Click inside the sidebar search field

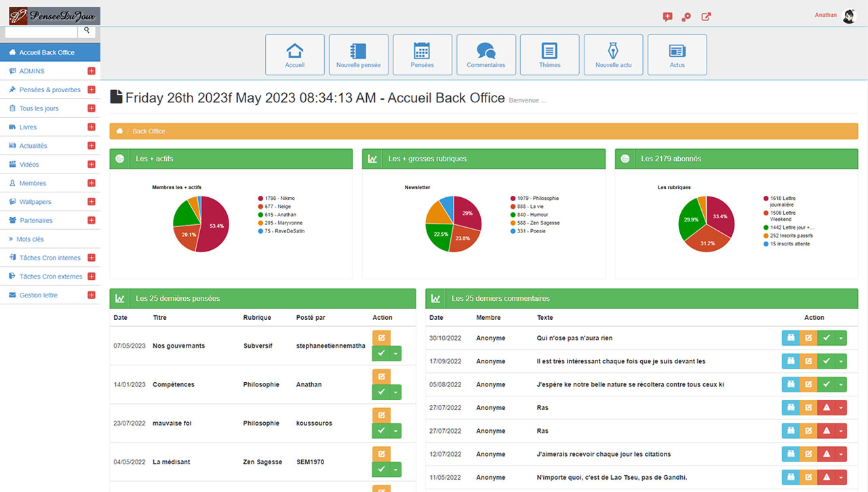point(41,31)
